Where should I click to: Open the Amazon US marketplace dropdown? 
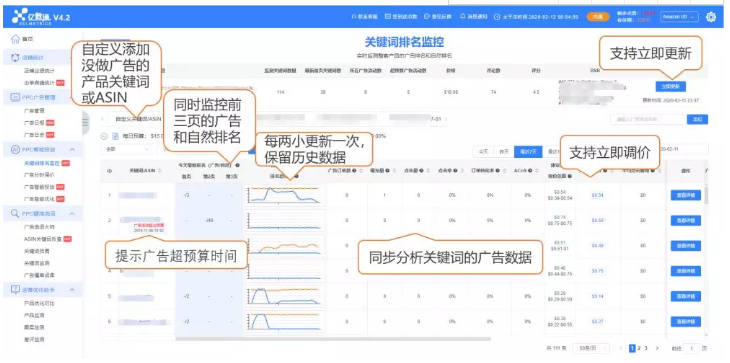click(x=679, y=17)
